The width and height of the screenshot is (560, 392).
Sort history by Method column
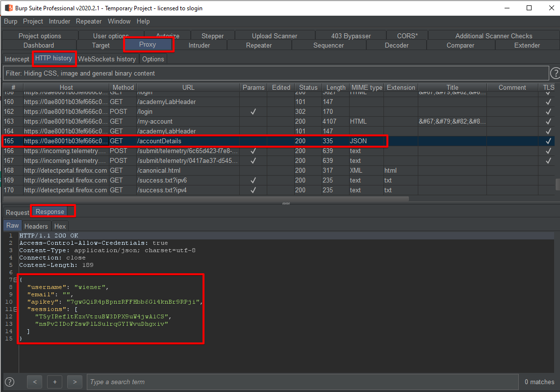[x=123, y=87]
